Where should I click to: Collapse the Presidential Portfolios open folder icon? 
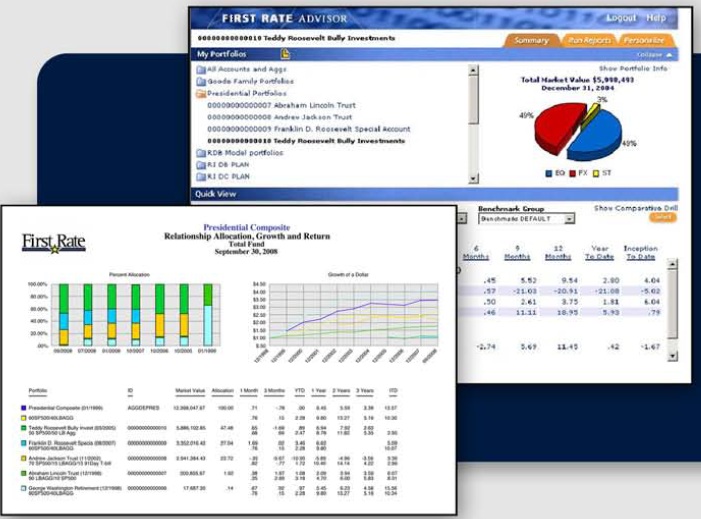point(201,93)
